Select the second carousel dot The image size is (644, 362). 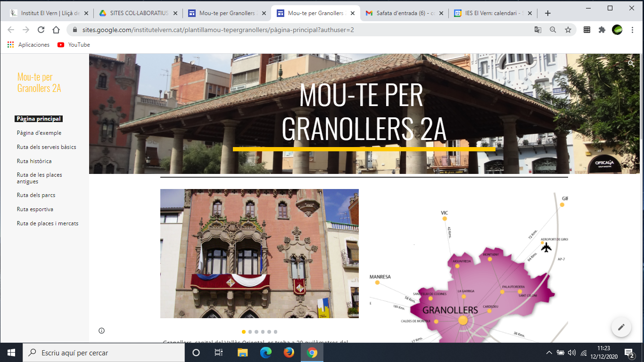point(250,332)
